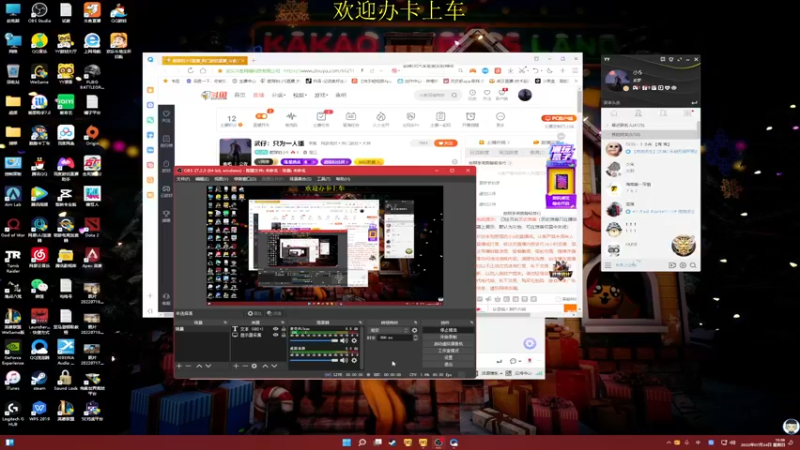
Task: Open heart follow item in Douyu dark sidebar
Action: (x=166, y=116)
